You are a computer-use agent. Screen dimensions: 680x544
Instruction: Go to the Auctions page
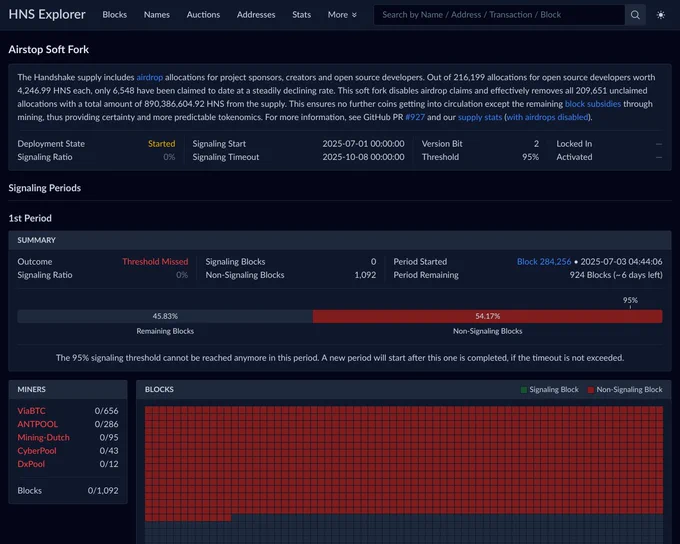(203, 15)
